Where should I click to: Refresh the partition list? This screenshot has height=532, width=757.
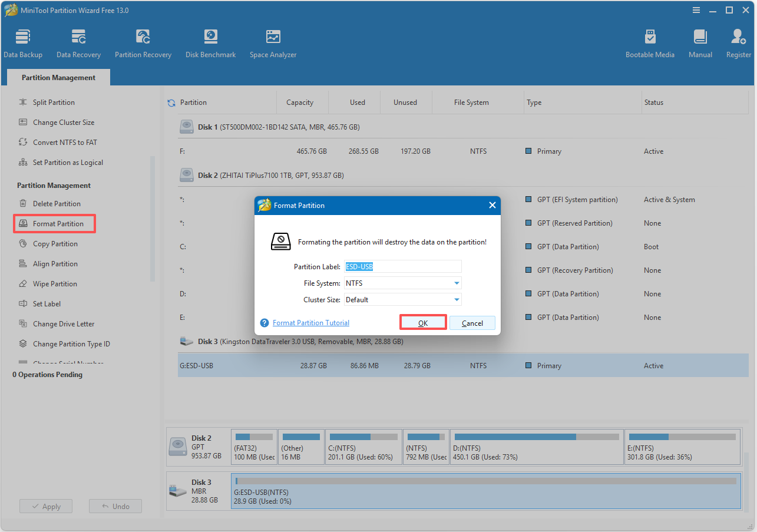pos(171,102)
